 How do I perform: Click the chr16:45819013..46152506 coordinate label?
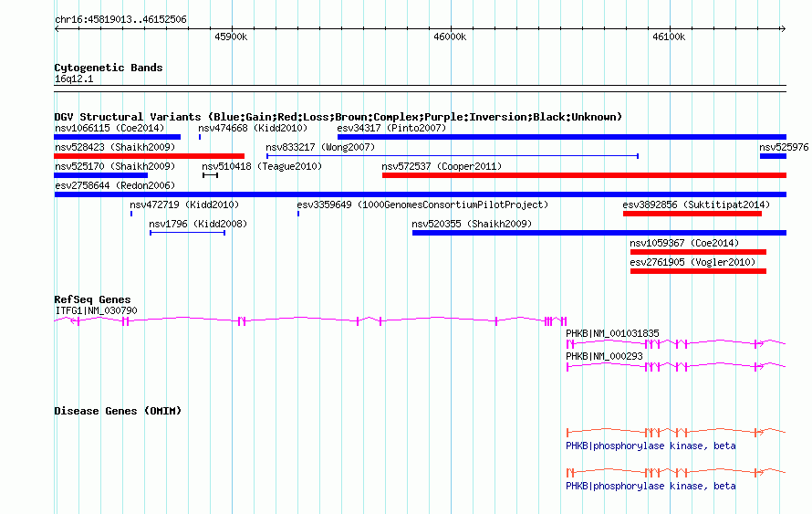coord(120,20)
